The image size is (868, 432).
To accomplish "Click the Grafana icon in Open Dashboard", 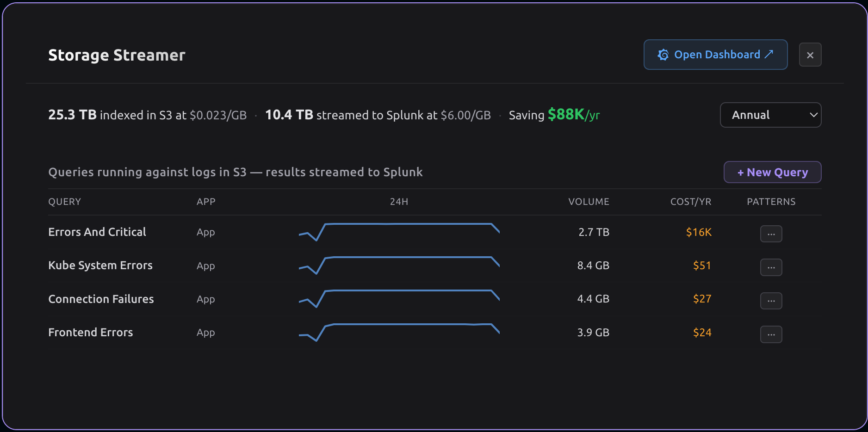I will [x=663, y=55].
